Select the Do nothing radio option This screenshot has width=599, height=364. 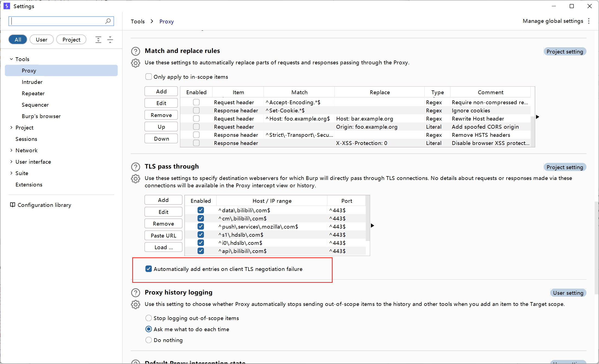[x=149, y=340]
